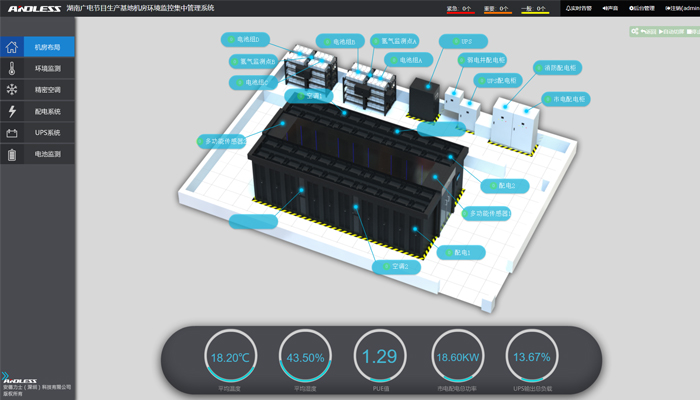Image resolution: width=700 pixels, height=400 pixels.
Task: Click the 18.20℃ average temperature gauge
Action: tap(230, 356)
